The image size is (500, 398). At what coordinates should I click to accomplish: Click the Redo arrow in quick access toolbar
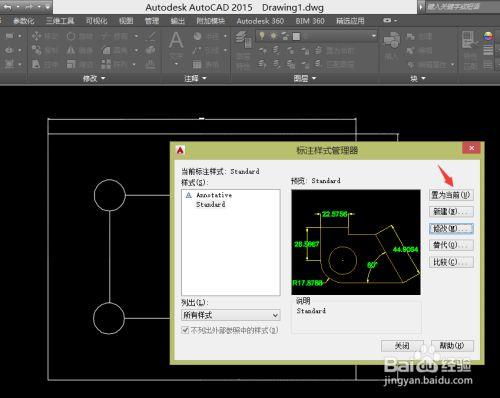tap(28, 7)
